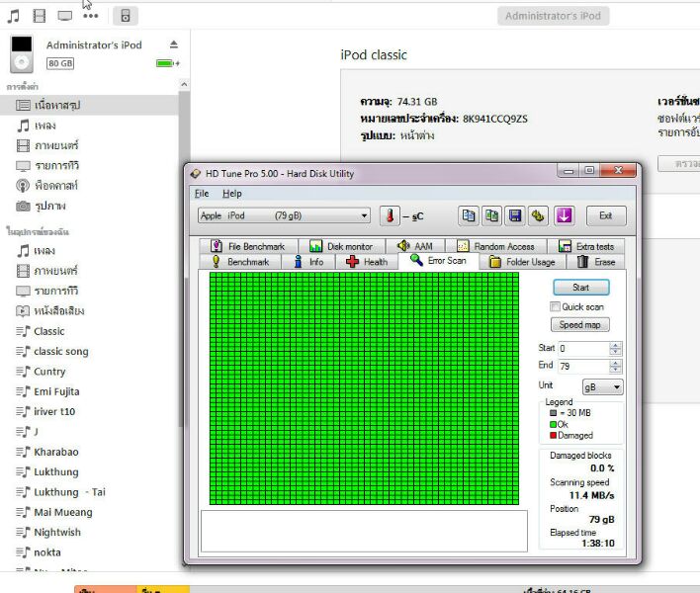Open the three-dots more menu in iTunes
700x593 pixels.
pyautogui.click(x=91, y=16)
